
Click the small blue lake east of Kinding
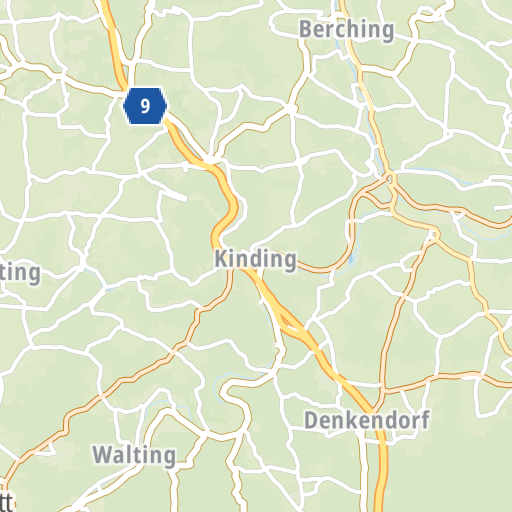tap(351, 259)
